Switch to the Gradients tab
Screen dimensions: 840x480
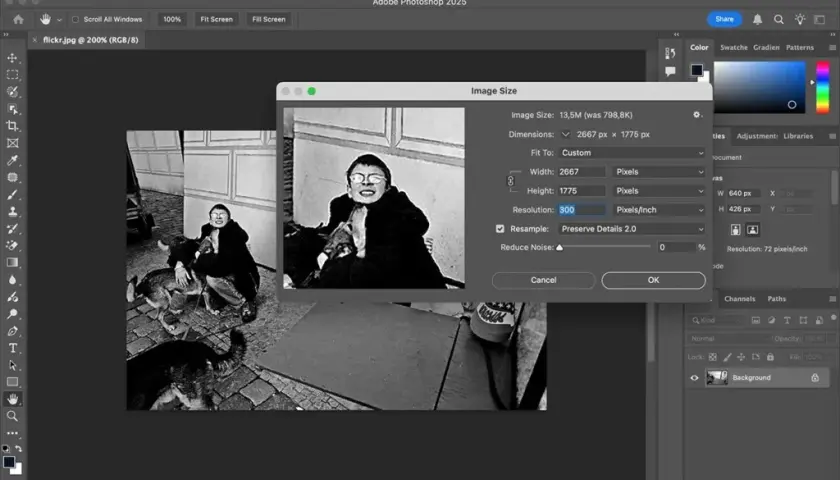[766, 48]
